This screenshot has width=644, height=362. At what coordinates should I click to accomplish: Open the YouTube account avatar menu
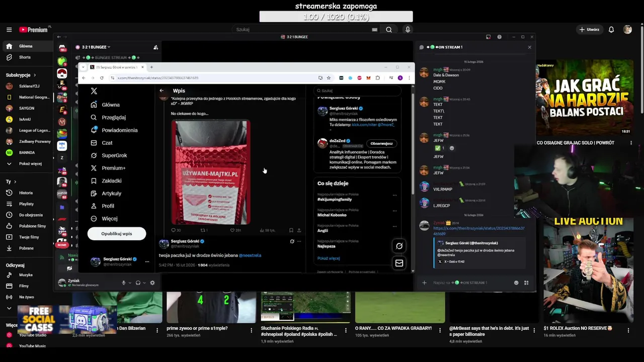point(627,30)
